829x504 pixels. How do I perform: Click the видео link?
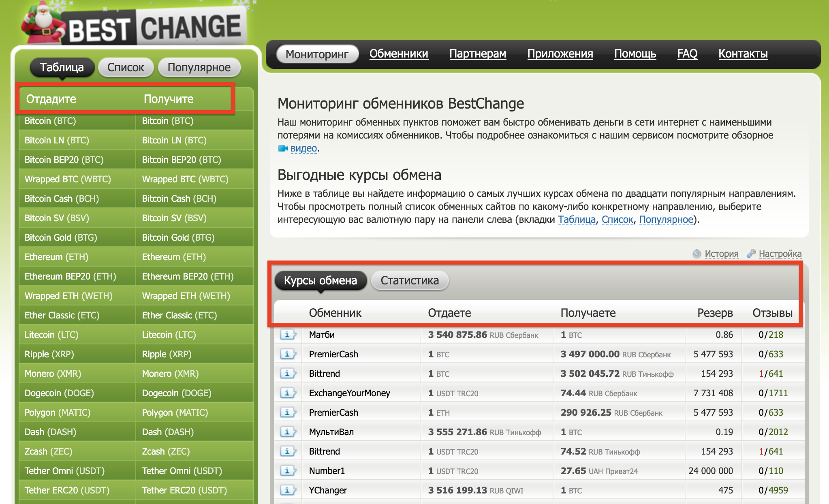303,148
